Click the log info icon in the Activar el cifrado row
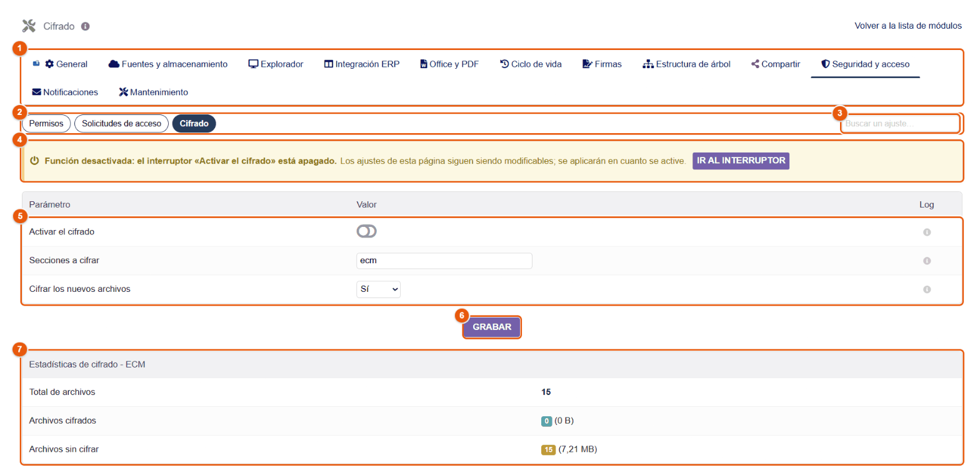This screenshot has width=980, height=475. coord(927,232)
